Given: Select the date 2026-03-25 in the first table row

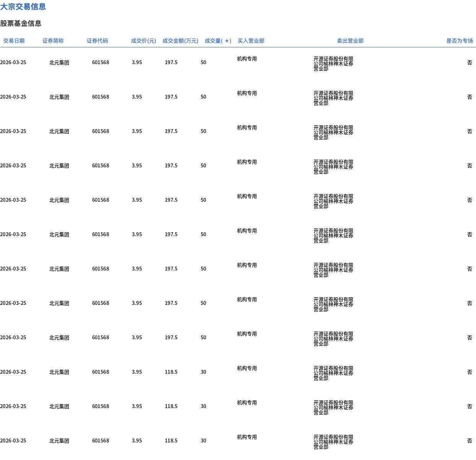Looking at the screenshot, I should (x=13, y=62).
